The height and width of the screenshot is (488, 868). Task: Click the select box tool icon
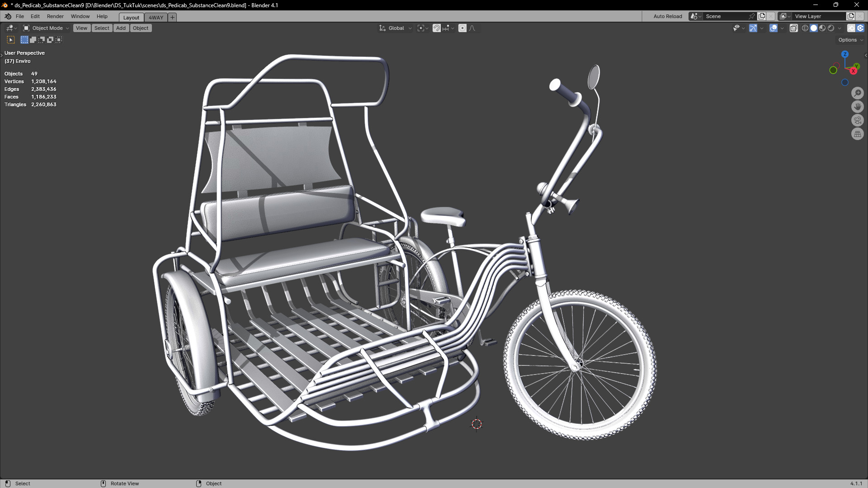point(11,40)
